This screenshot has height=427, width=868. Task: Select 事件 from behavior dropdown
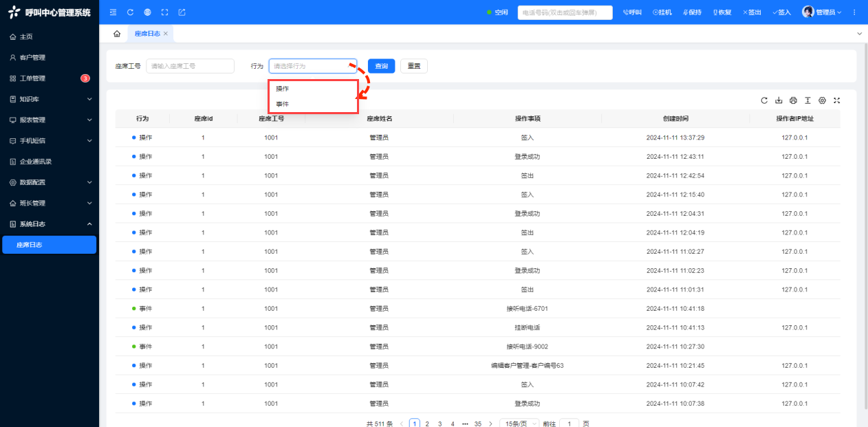[x=283, y=104]
